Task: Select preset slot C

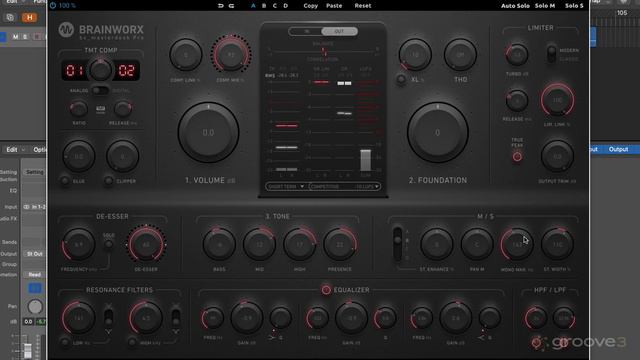Action: pyautogui.click(x=275, y=6)
